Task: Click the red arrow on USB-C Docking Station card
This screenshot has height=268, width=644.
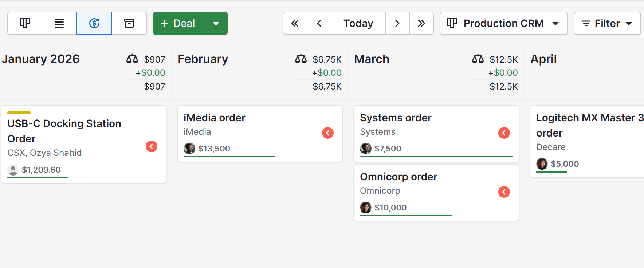Action: click(152, 146)
